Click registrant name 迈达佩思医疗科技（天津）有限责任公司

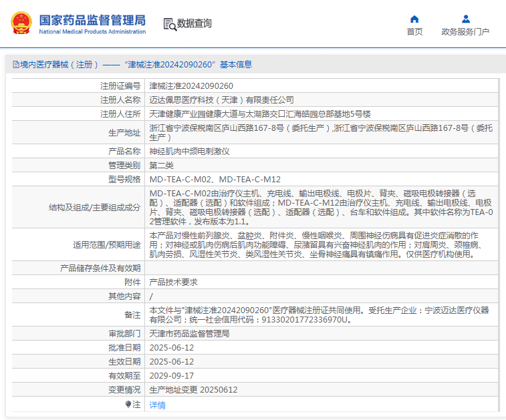221,99
